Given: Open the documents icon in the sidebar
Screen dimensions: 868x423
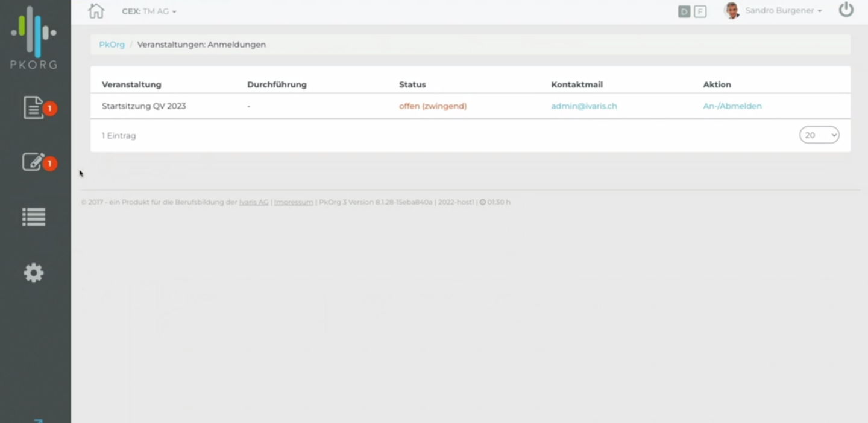Looking at the screenshot, I should [x=34, y=108].
